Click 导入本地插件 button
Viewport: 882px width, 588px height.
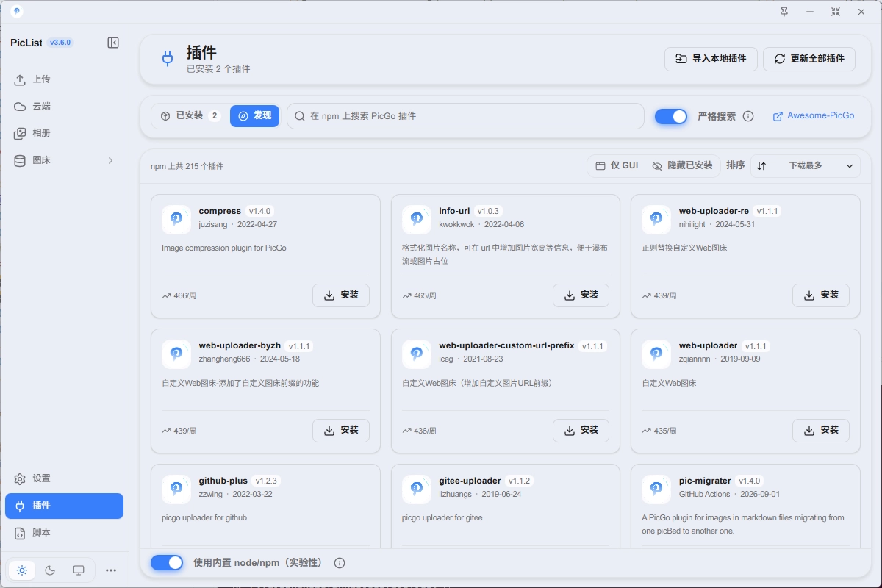(711, 59)
